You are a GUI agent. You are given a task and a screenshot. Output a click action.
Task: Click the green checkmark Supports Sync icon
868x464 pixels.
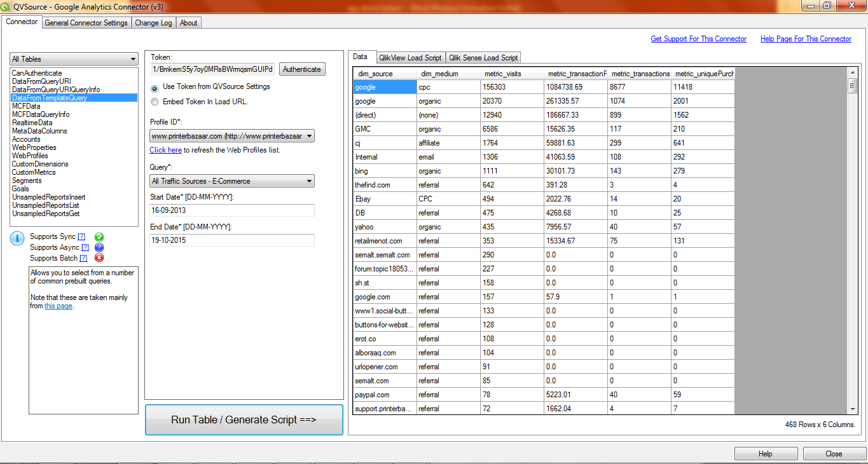pos(99,236)
